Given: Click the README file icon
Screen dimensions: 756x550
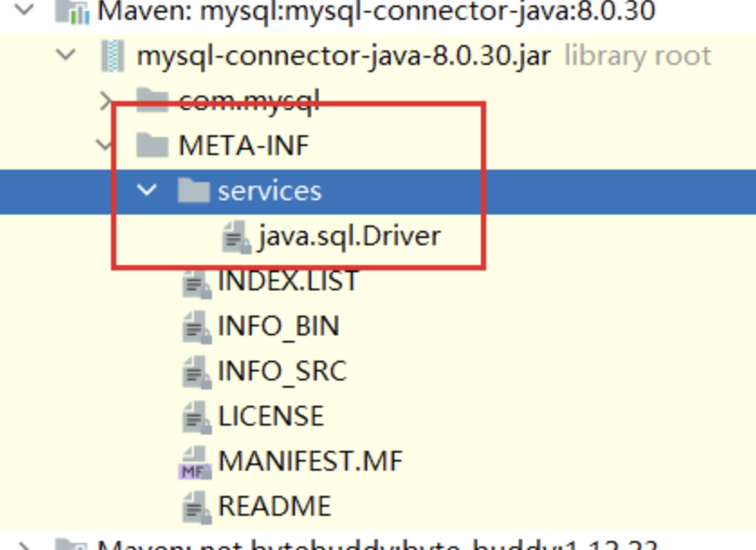Looking at the screenshot, I should click(197, 508).
